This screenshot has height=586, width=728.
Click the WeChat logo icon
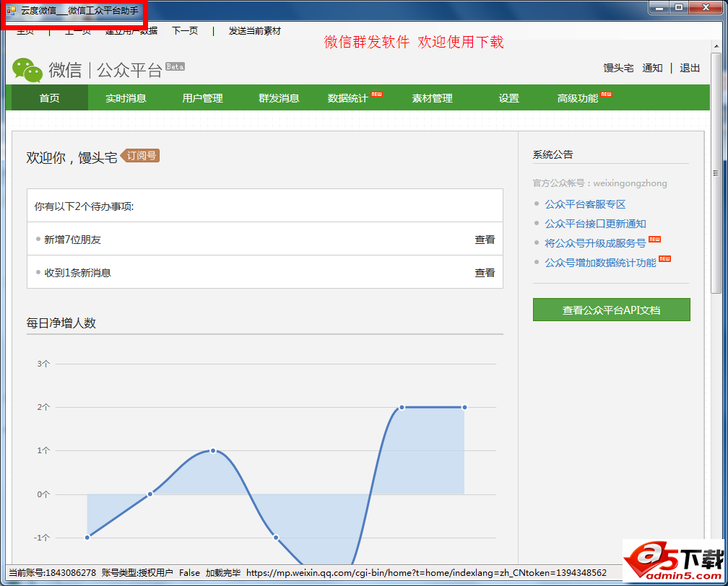(x=27, y=70)
